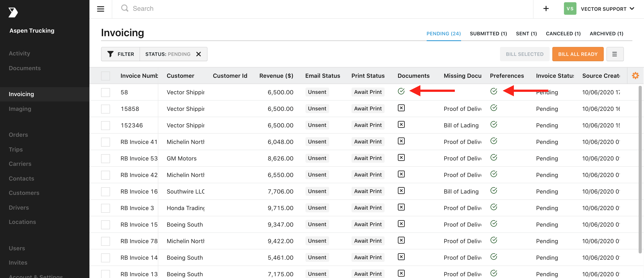Open the list options menu next to Bill All Ready

pyautogui.click(x=614, y=54)
